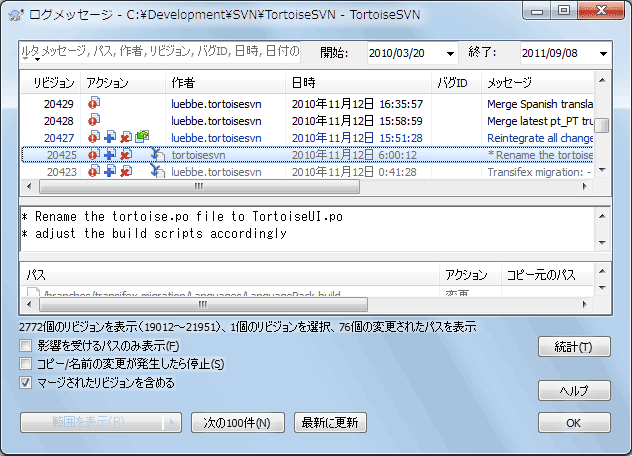Sort by the リビジョン column header
Screen dimensions: 632x456
click(x=51, y=83)
